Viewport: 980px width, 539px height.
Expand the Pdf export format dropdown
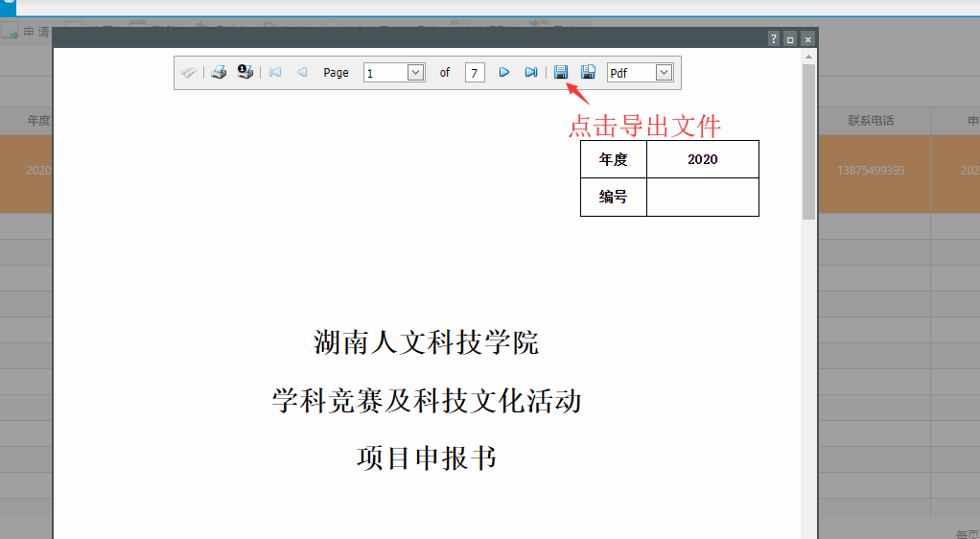pos(664,73)
